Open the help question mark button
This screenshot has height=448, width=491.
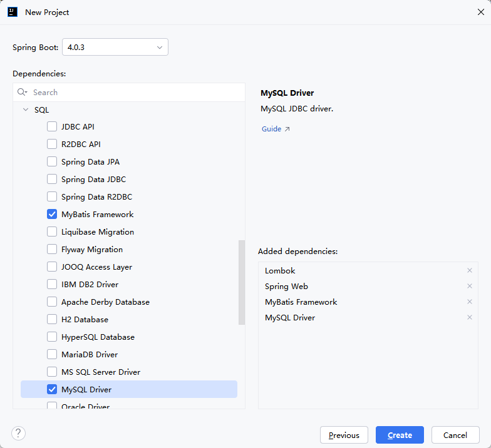[x=19, y=433]
